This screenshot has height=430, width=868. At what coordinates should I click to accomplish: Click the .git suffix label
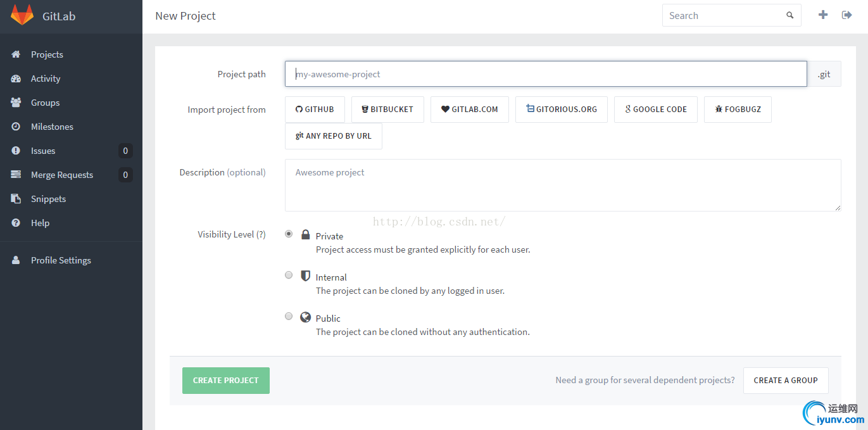824,74
